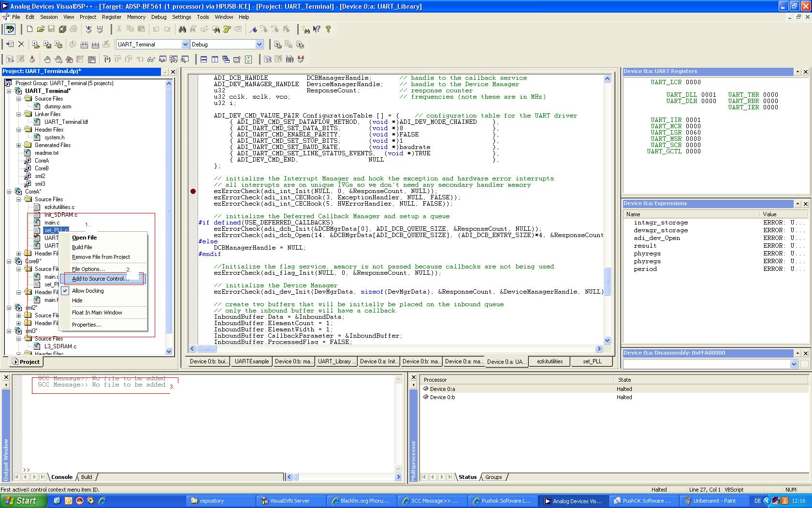Click the Open File folder icon
Viewport: 812px width, 508px height.
coord(41,30)
